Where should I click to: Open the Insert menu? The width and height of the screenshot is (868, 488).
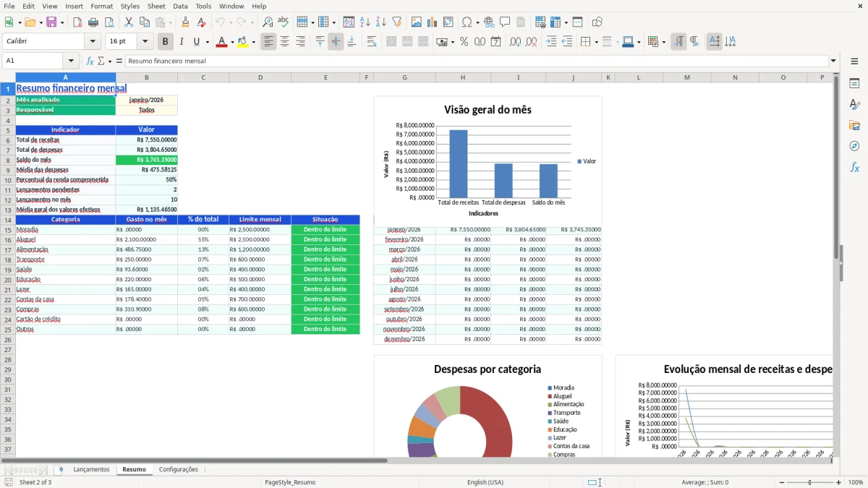click(x=74, y=6)
